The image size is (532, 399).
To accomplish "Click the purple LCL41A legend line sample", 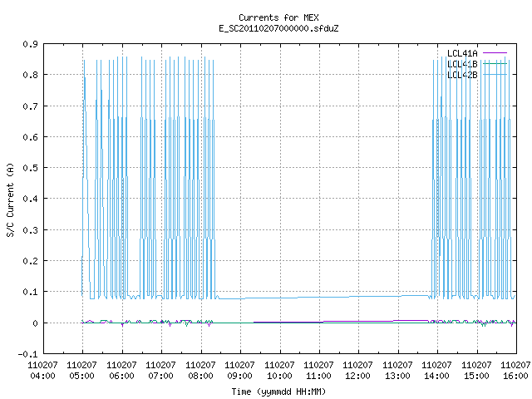I will 495,53.
